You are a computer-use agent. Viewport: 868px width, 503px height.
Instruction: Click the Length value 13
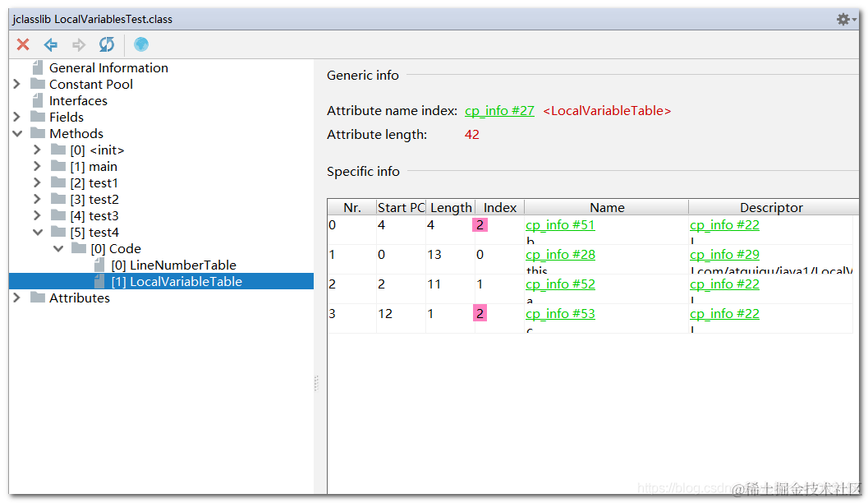(434, 254)
